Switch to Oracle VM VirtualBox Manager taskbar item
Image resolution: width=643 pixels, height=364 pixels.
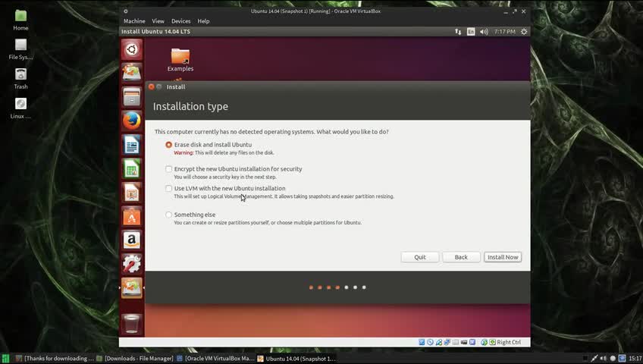coord(215,359)
